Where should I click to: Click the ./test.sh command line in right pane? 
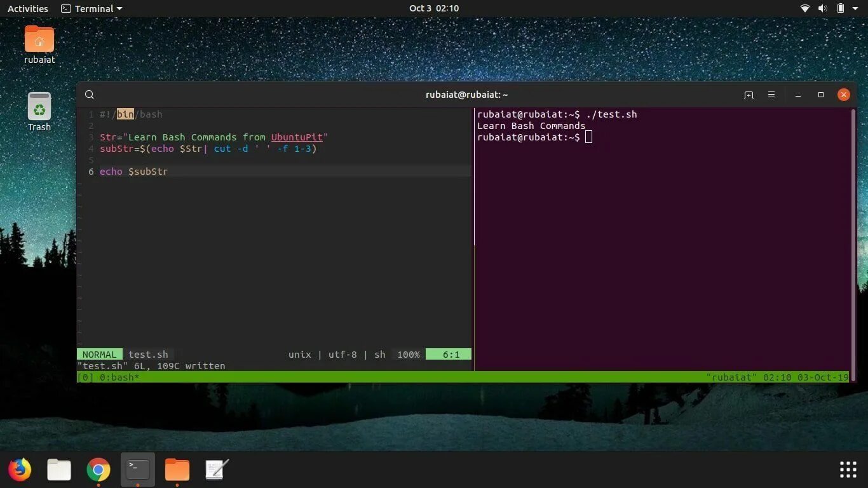tap(557, 114)
